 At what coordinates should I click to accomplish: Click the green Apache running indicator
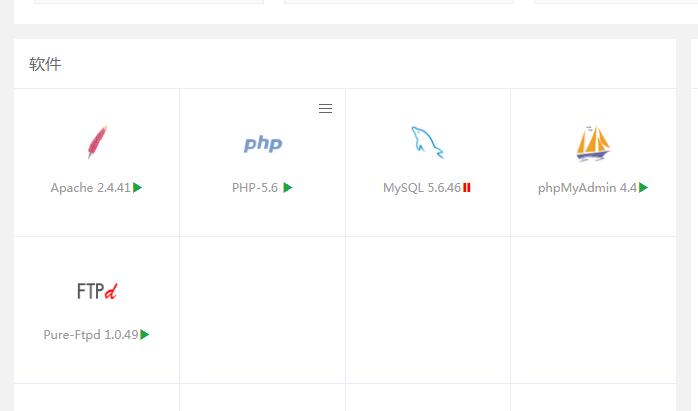[x=138, y=187]
